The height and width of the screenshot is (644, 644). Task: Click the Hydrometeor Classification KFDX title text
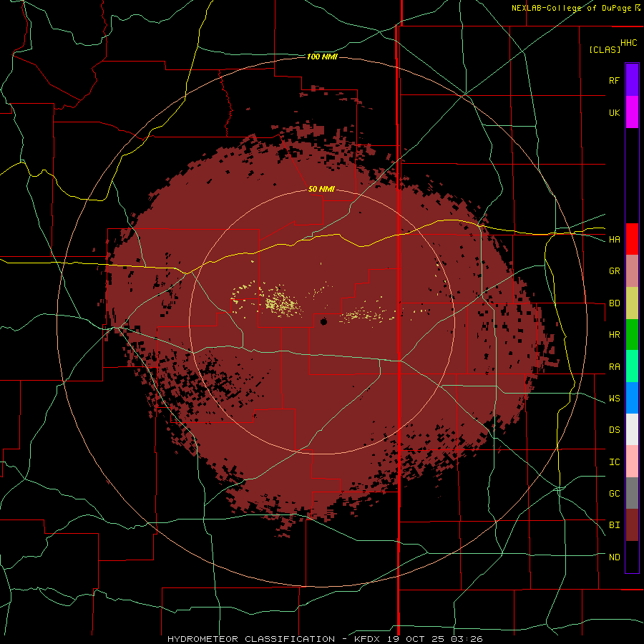[x=325, y=639]
